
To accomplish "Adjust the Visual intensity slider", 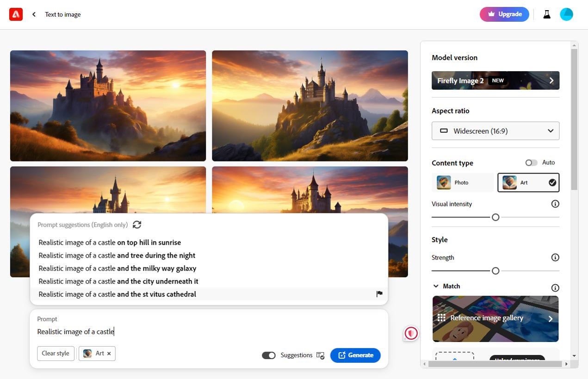I will [x=495, y=217].
